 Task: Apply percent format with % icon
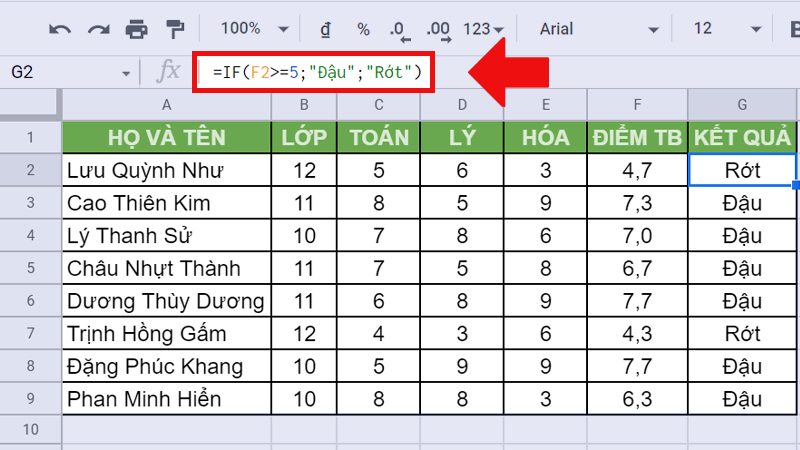point(363,29)
